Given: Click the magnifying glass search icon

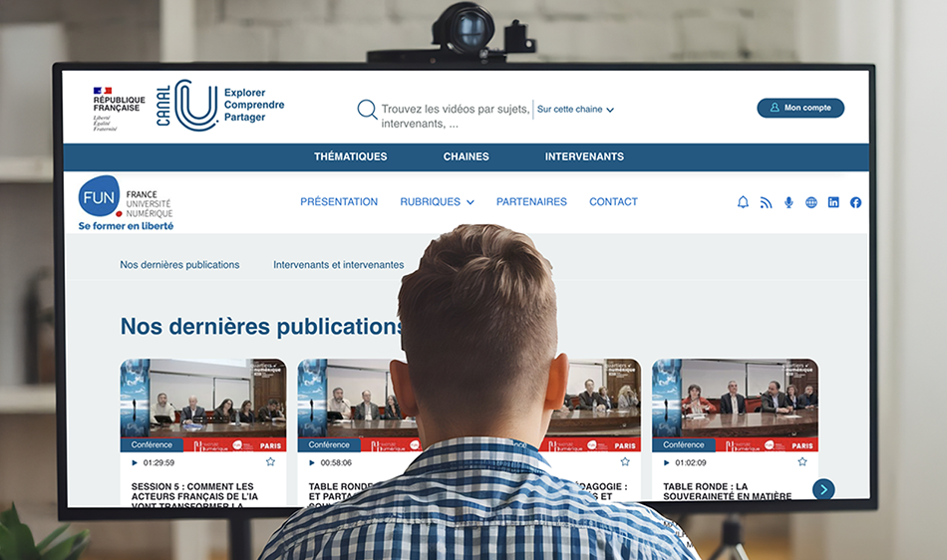Looking at the screenshot, I should point(367,110).
